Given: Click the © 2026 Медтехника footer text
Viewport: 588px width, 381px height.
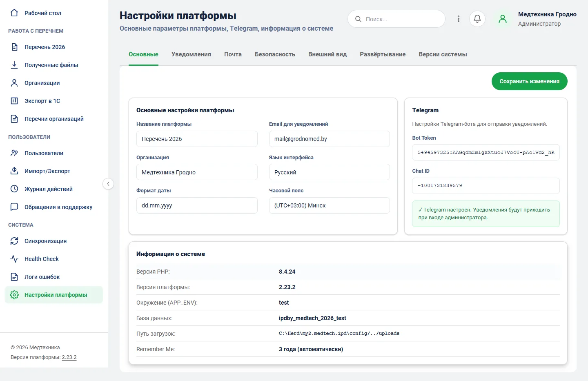Looking at the screenshot, I should [x=35, y=348].
